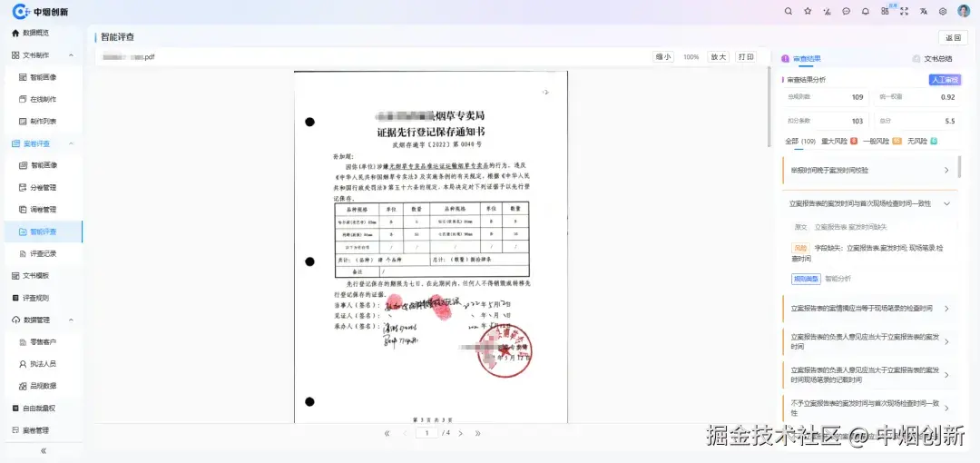This screenshot has height=463, width=980.
Task: Select the 全部 (109) filter tab
Action: point(800,141)
